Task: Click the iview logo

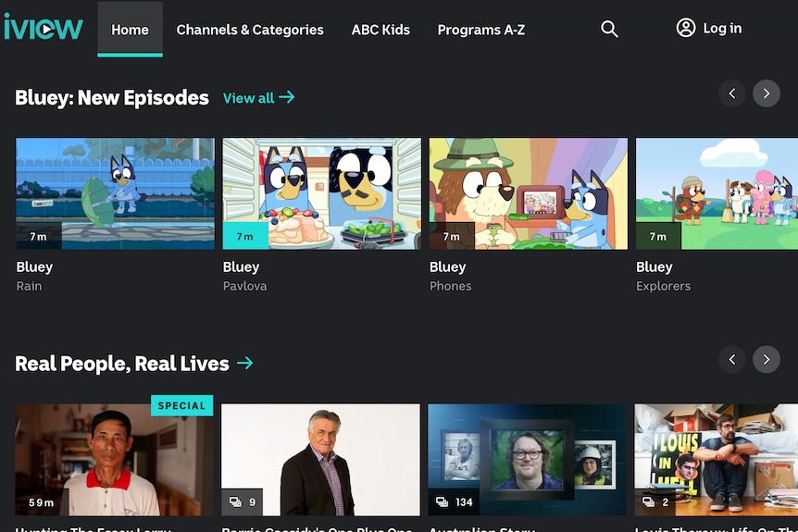Action: point(43,27)
